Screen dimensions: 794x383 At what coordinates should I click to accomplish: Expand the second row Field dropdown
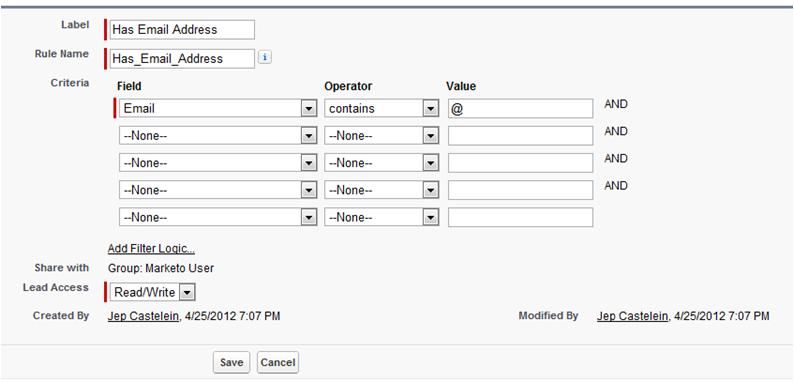[218, 136]
